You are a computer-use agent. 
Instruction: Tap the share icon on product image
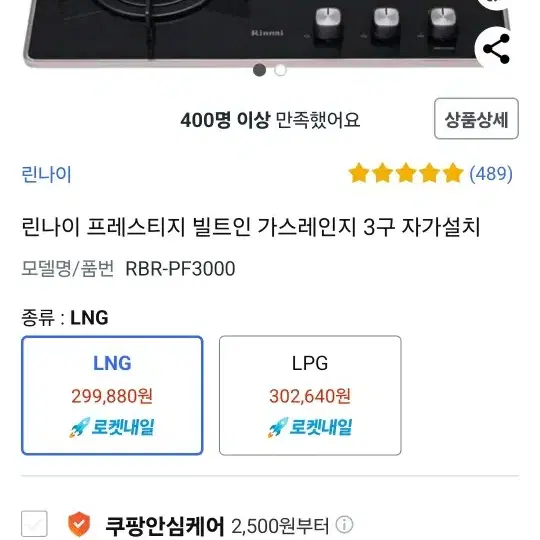pos(496,49)
